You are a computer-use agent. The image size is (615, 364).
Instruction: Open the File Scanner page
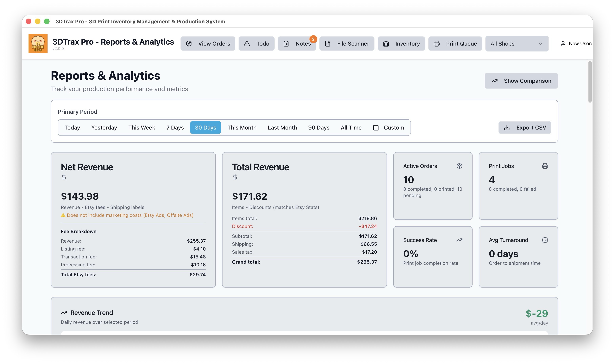pos(347,44)
